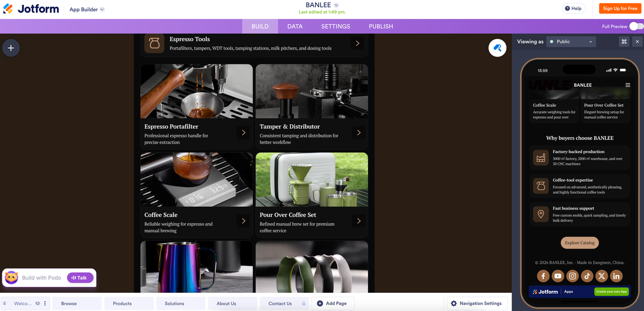Image resolution: width=644 pixels, height=311 pixels.
Task: Click the YouTube icon in phone preview
Action: pyautogui.click(x=557, y=276)
